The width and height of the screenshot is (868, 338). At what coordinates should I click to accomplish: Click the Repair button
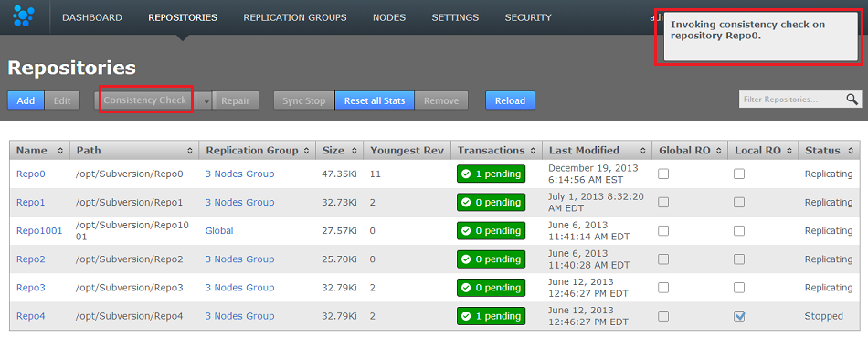click(x=236, y=100)
